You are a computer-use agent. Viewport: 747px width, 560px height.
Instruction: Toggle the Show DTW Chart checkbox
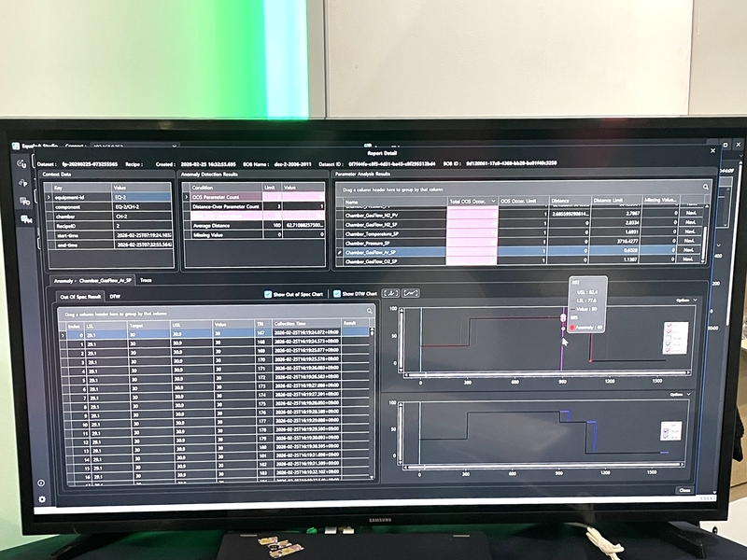(x=335, y=294)
